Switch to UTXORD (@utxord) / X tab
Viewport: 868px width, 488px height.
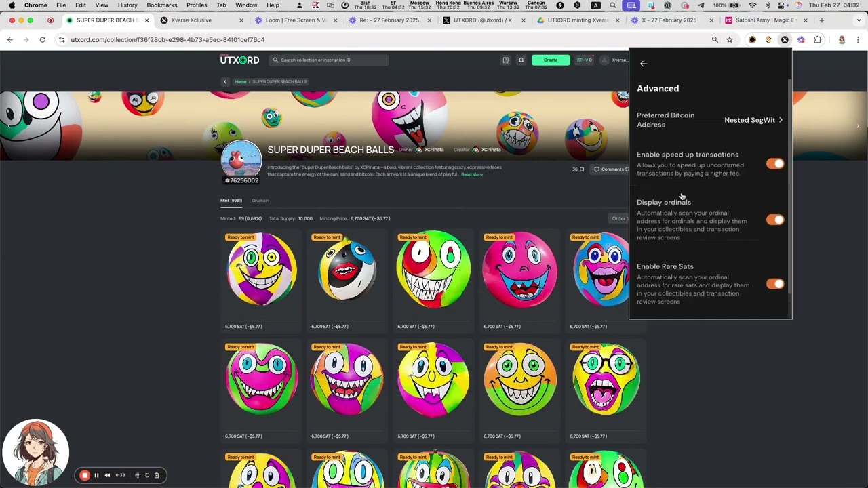[x=483, y=20]
